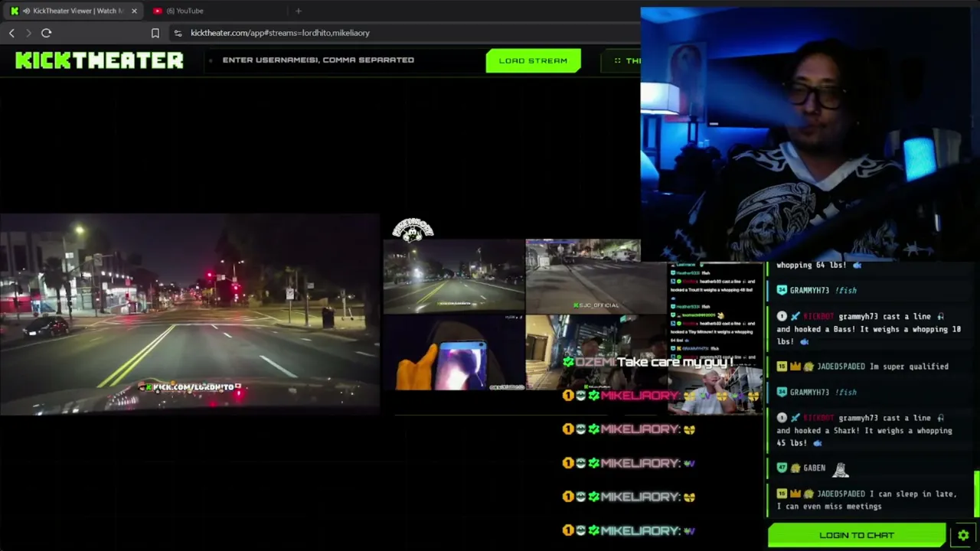
Task: Open a new browser tab
Action: [299, 11]
